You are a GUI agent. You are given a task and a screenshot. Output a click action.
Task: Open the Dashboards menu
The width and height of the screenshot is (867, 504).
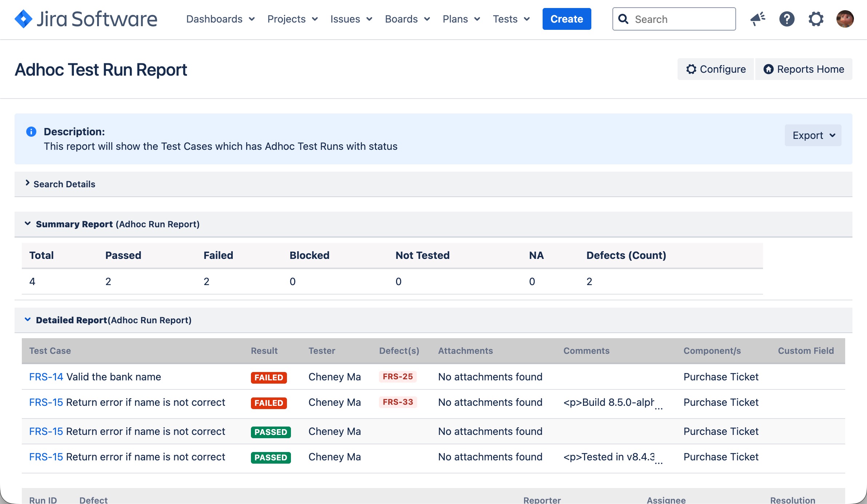pos(220,19)
